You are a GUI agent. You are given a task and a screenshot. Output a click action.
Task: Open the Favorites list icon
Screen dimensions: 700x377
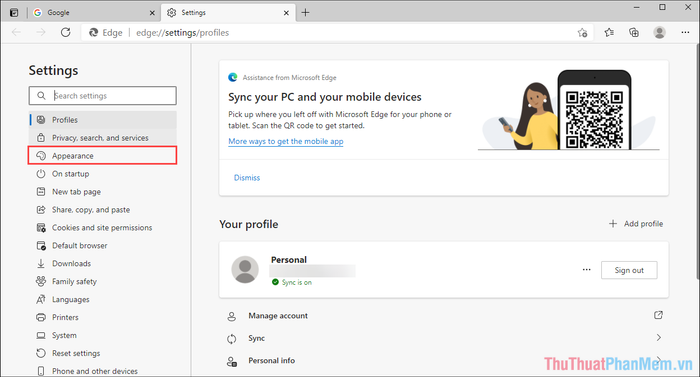click(609, 32)
